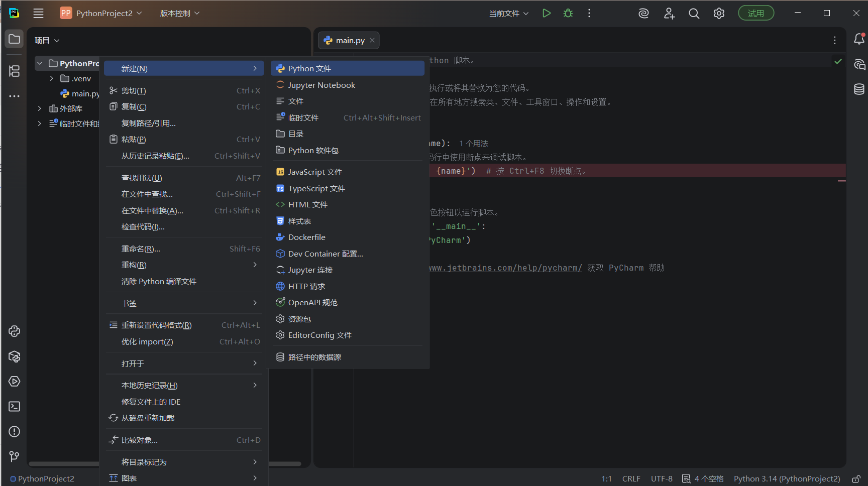Open the 当前文件 run configuration dropdown
The width and height of the screenshot is (868, 486).
[x=508, y=13]
